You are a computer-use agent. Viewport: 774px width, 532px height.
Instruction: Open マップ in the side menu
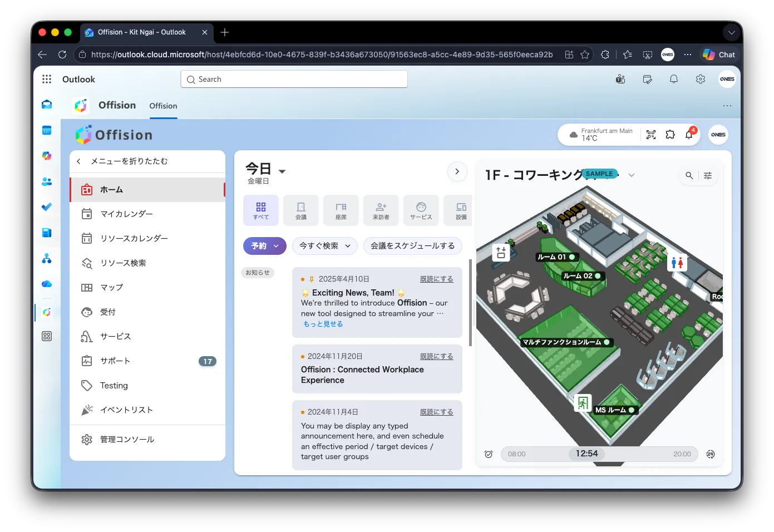[x=147, y=288]
